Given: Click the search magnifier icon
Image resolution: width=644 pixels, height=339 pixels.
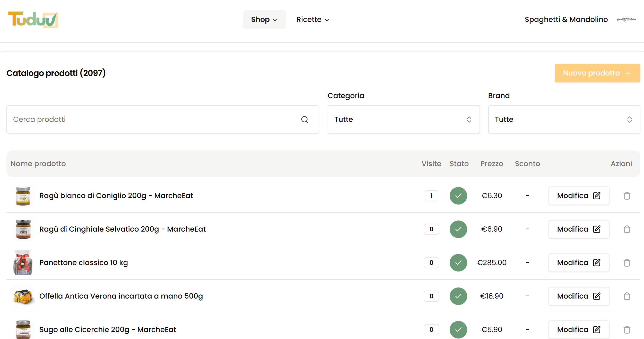Looking at the screenshot, I should (305, 120).
